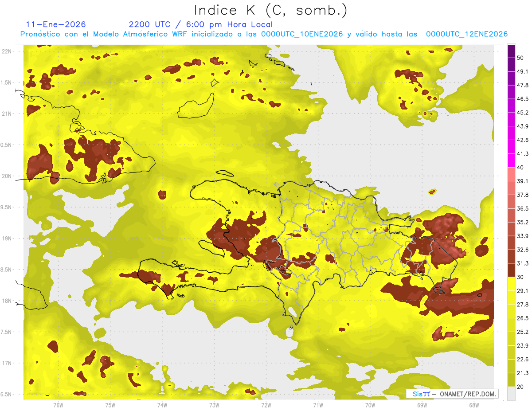532x411 pixels.
Task: Click colorbar value '49.1'
Action: [x=523, y=71]
